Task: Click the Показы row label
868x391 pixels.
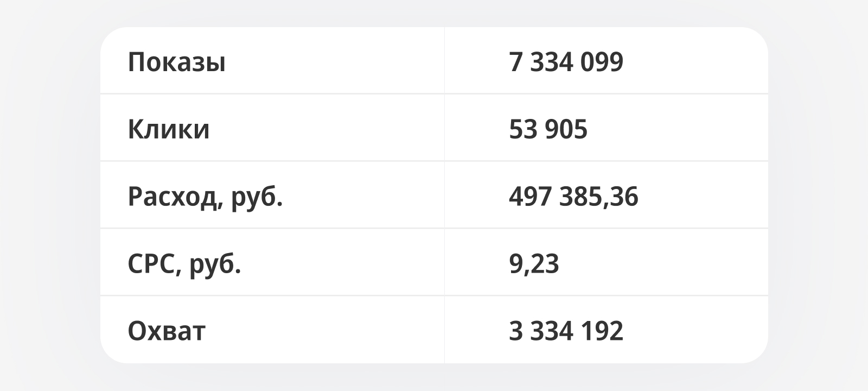Action: (x=176, y=62)
